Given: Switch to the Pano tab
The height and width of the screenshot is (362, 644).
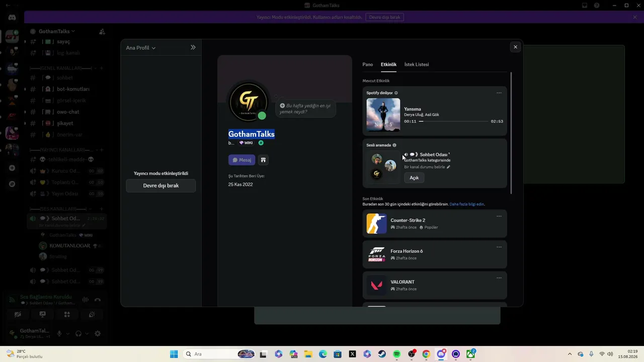Looking at the screenshot, I should coord(368,64).
